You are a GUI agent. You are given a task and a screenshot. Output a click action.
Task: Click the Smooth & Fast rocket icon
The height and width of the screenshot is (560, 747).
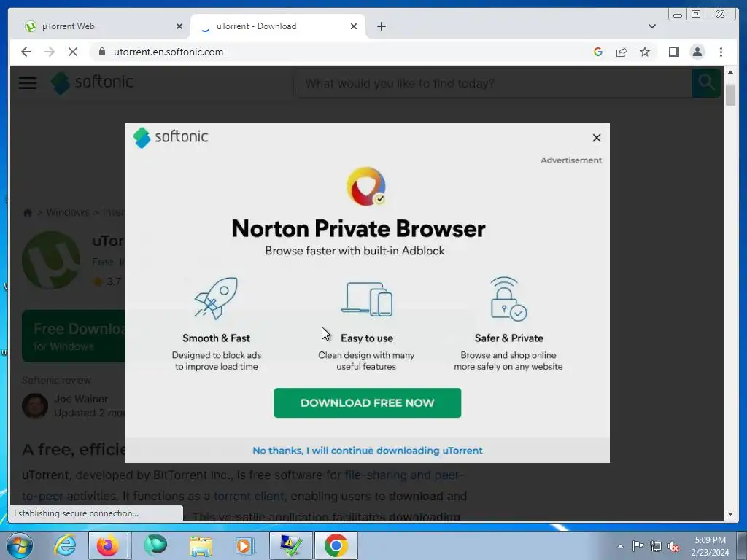pyautogui.click(x=216, y=298)
